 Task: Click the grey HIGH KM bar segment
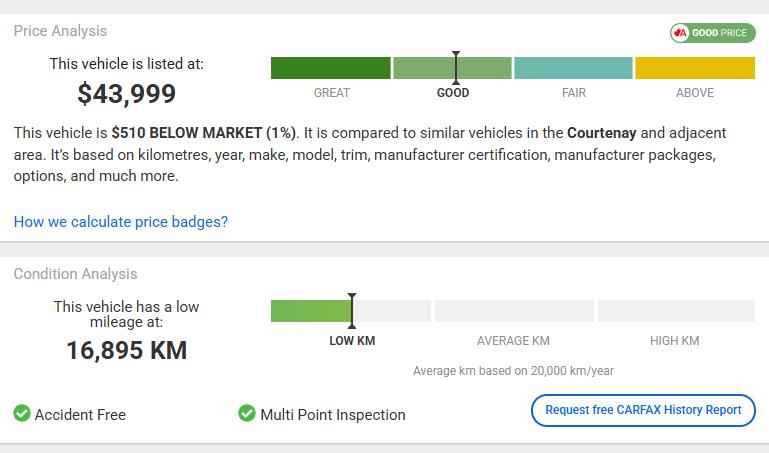[676, 311]
